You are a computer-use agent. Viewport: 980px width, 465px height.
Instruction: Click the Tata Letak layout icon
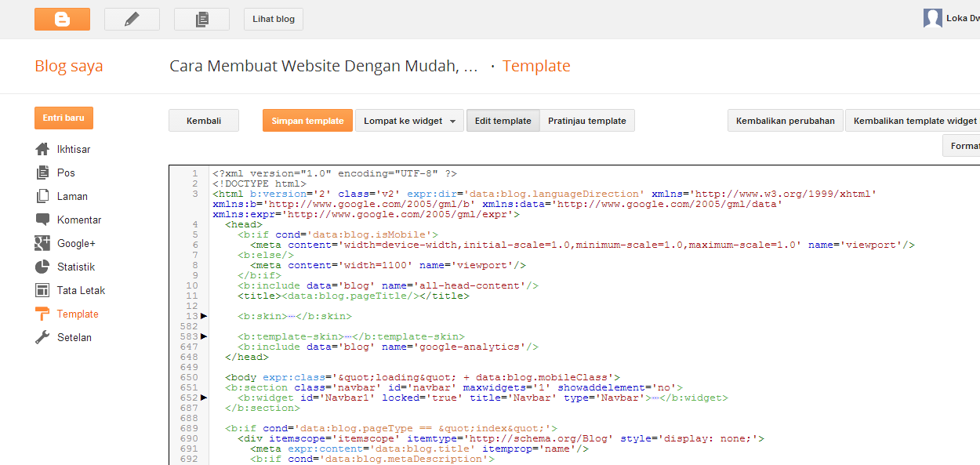point(42,290)
